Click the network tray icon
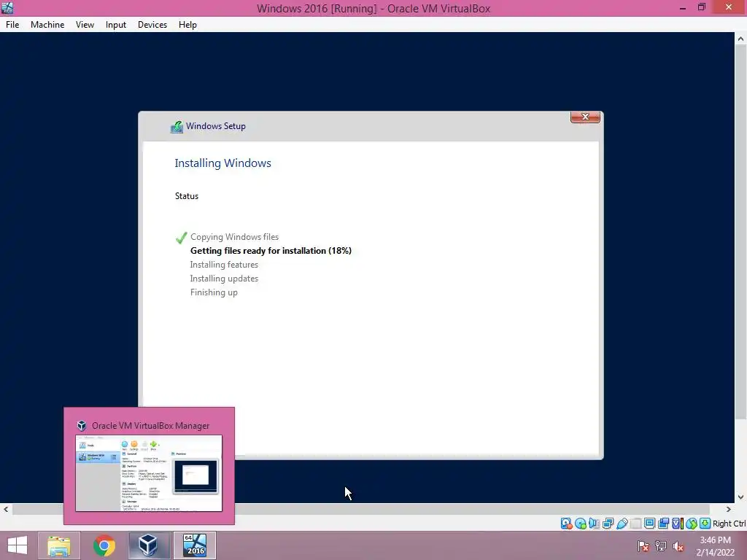 point(661,546)
